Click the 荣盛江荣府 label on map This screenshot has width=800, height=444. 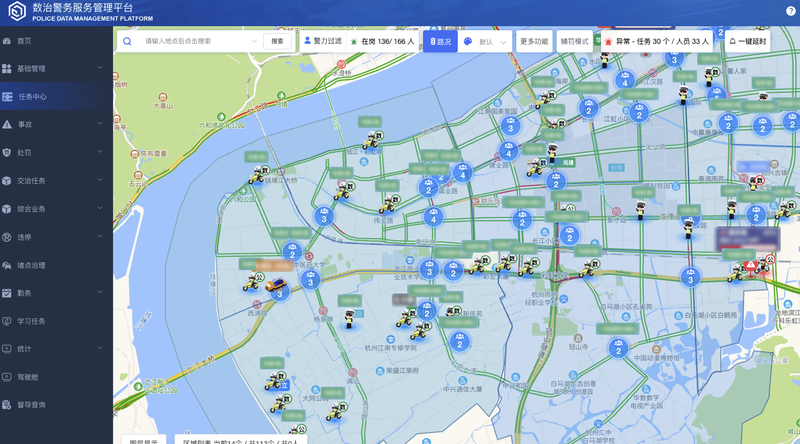point(403,371)
